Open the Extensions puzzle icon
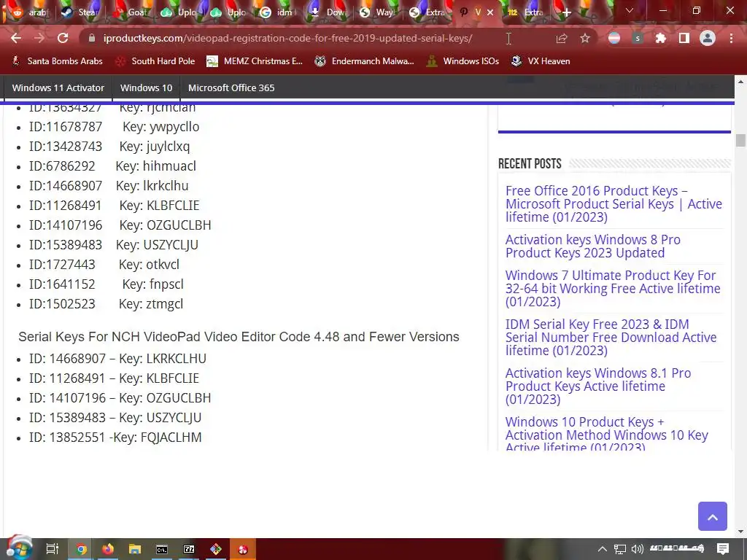This screenshot has height=560, width=747. 660,38
